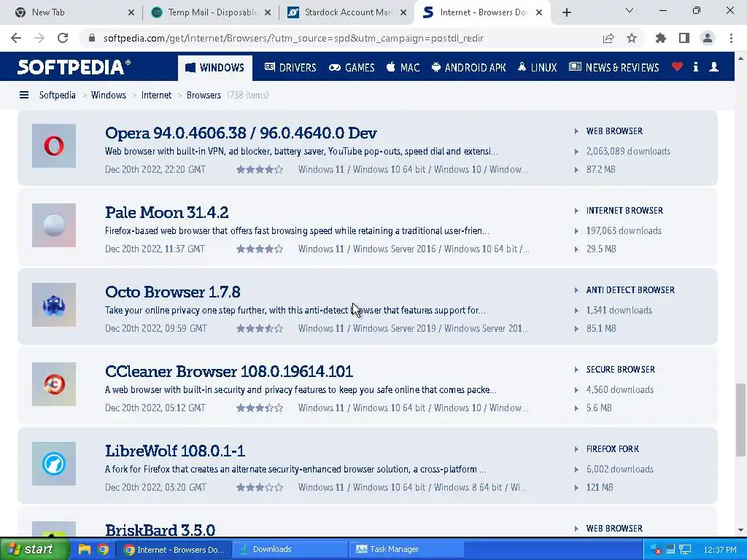Open the Linux section

[537, 68]
